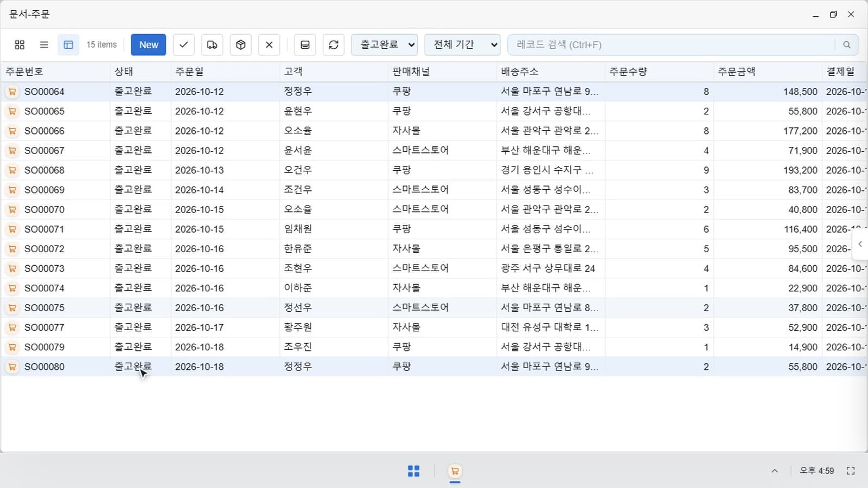Click the package box toolbar icon
The image size is (868, 488).
coord(241,45)
